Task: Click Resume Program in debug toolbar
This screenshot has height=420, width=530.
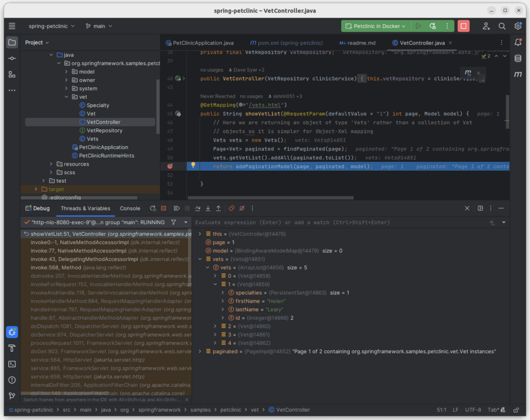Action: (x=177, y=208)
